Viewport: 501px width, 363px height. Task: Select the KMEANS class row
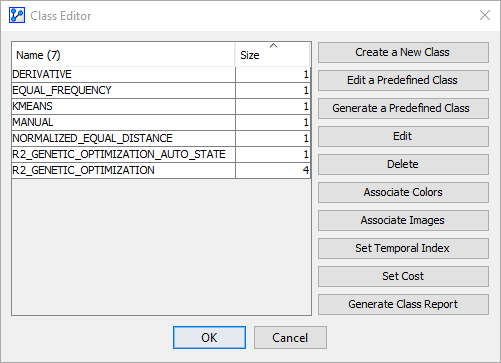tap(161, 106)
